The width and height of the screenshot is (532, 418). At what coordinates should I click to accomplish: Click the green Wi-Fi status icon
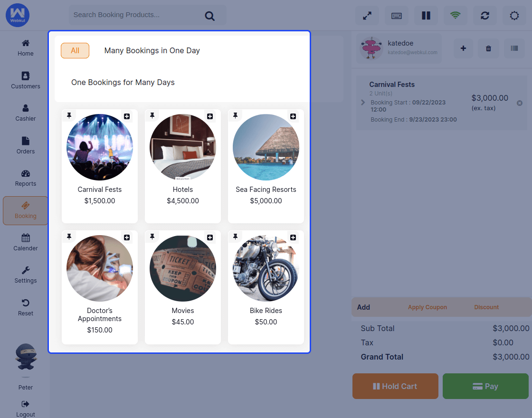pyautogui.click(x=456, y=16)
